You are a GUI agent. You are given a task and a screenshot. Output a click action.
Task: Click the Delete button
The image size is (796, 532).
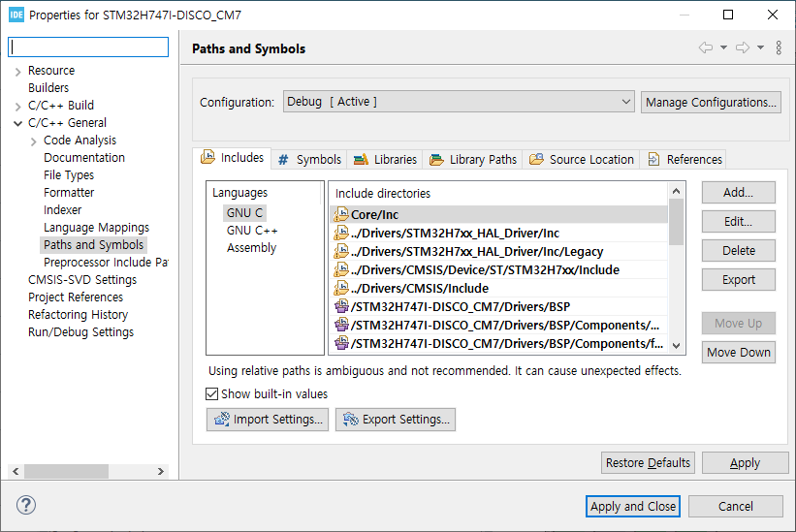[x=738, y=251]
